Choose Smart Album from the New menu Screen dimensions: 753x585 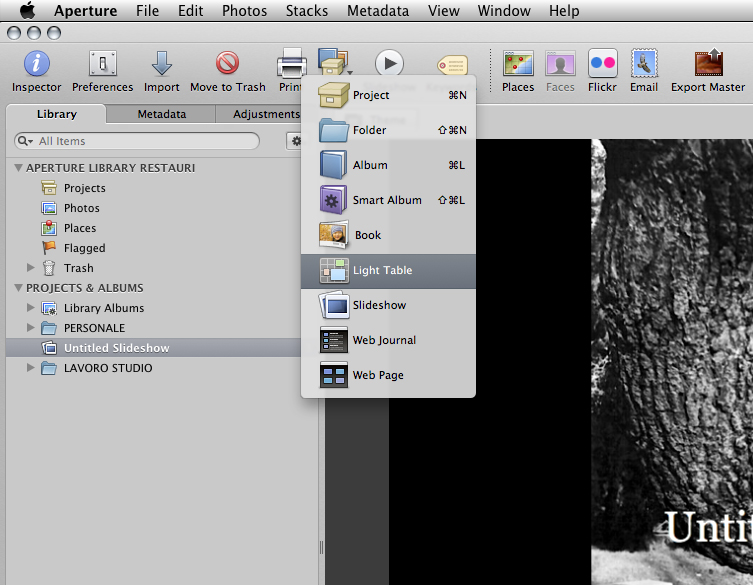tap(388, 200)
